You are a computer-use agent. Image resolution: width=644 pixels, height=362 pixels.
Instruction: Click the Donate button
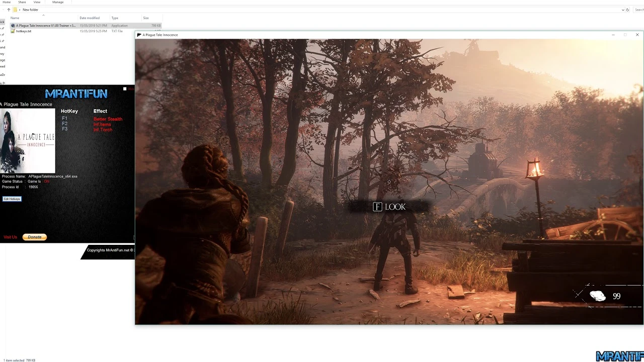tap(34, 237)
